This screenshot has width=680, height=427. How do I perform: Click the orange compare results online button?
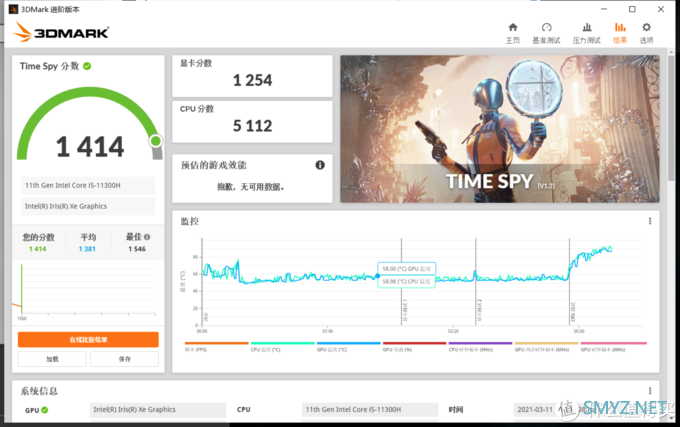(88, 339)
